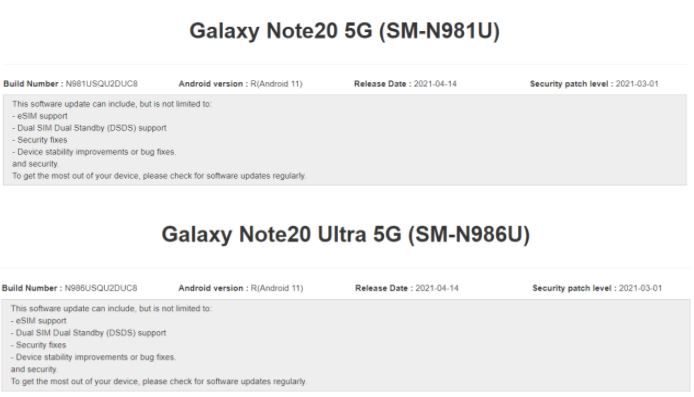Click the Device stability improvements line for Note20 Ultra
The image size is (694, 397).
pos(93,357)
